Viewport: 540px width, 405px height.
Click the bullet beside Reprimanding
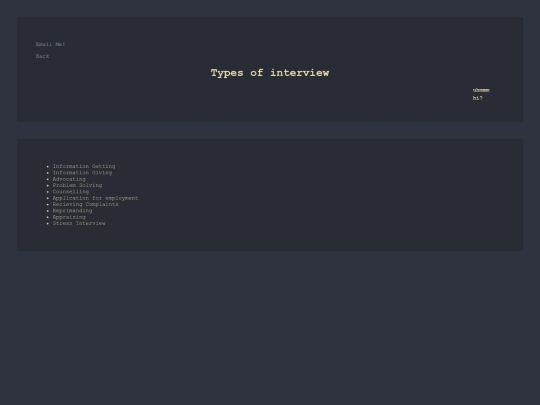48,211
